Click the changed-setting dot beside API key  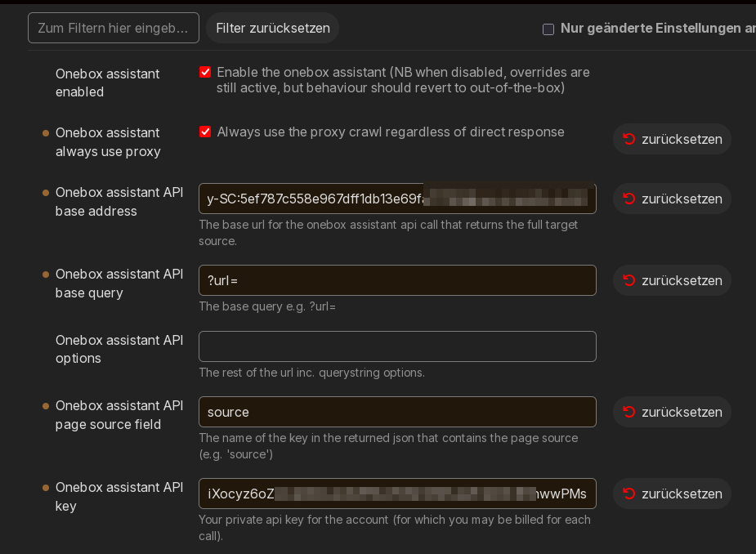point(46,488)
